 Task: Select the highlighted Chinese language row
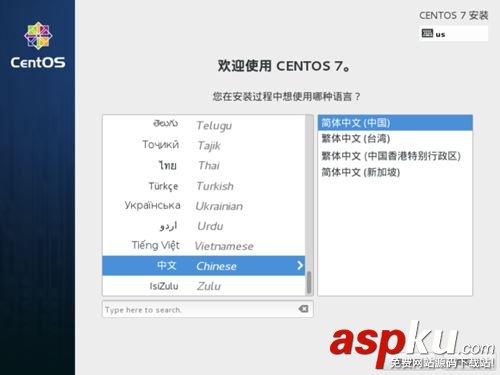point(204,266)
